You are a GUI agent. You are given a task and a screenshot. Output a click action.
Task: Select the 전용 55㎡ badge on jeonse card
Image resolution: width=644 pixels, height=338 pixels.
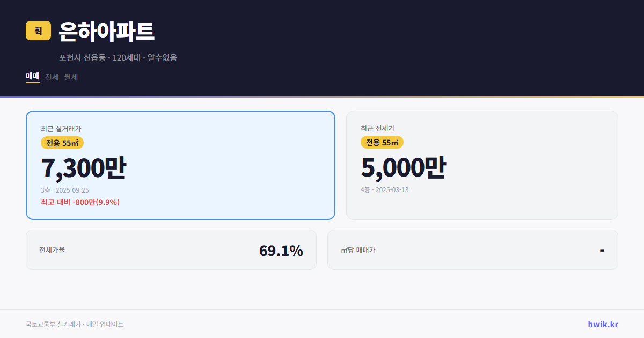[x=382, y=143]
